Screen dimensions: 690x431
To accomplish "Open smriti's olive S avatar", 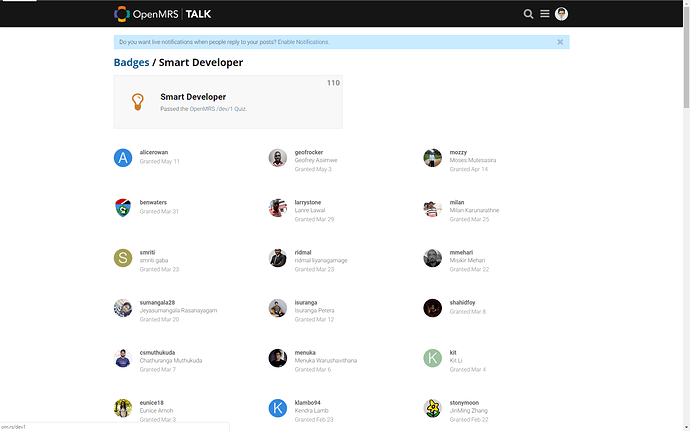I will (123, 258).
